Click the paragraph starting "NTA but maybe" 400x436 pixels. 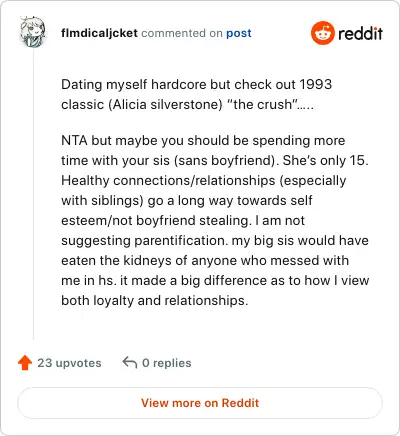[x=215, y=220]
